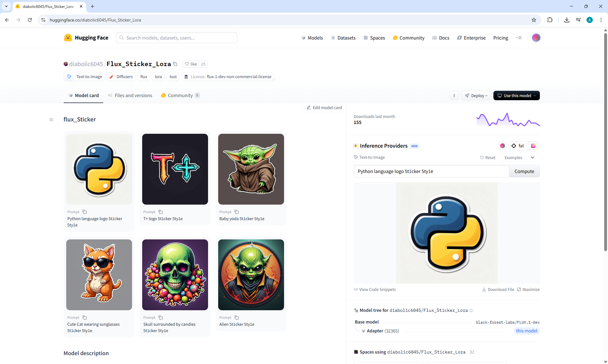The image size is (608, 364).
Task: Switch to the Files and versions tab
Action: click(x=130, y=96)
